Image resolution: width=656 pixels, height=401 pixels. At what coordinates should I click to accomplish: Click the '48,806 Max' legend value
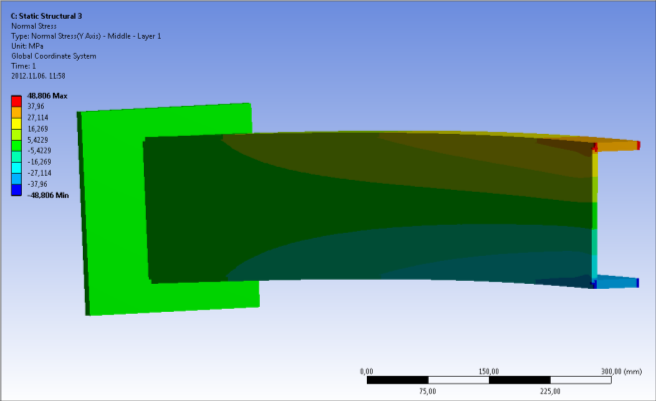[x=47, y=96]
